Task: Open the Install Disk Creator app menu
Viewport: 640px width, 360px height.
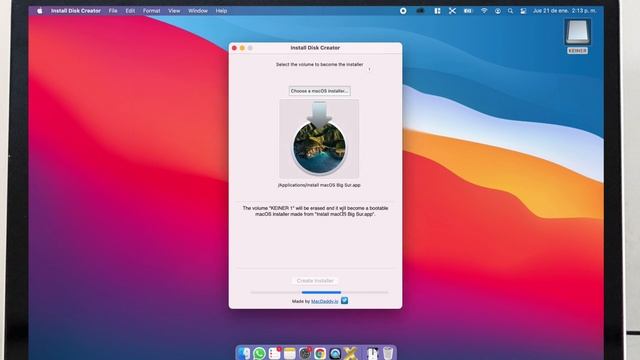Action: pyautogui.click(x=76, y=11)
